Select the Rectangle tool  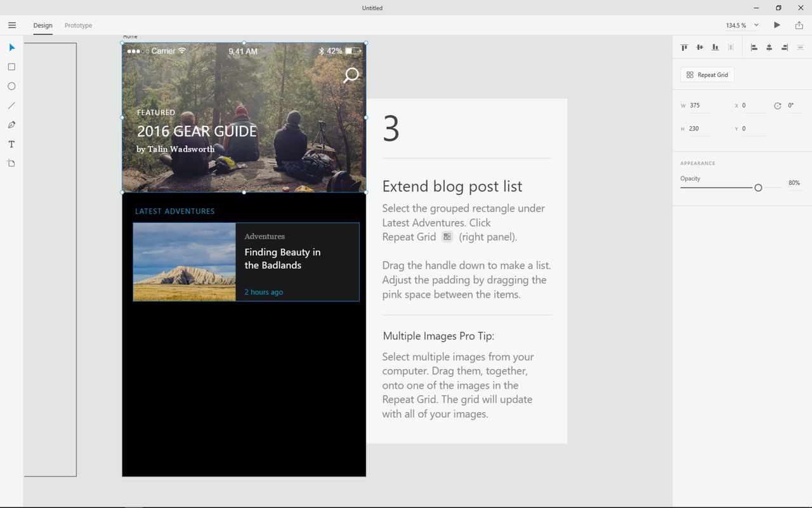pos(11,67)
